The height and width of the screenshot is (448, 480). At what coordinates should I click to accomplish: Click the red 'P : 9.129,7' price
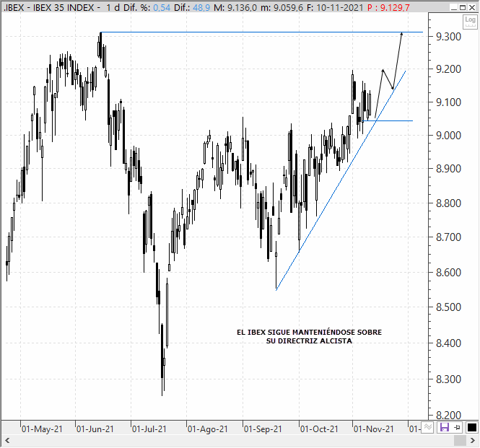click(388, 7)
